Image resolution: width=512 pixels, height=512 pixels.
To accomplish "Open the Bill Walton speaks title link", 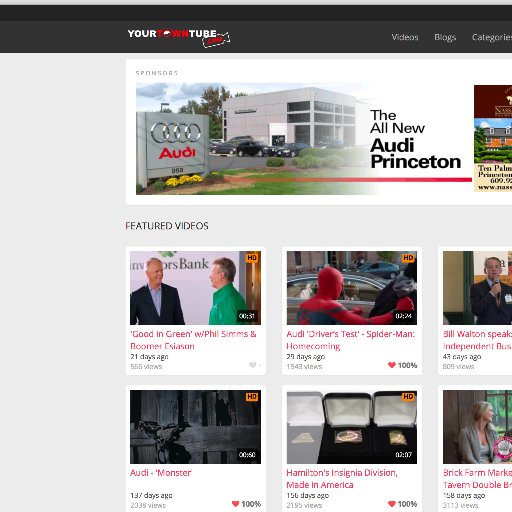I will click(477, 340).
